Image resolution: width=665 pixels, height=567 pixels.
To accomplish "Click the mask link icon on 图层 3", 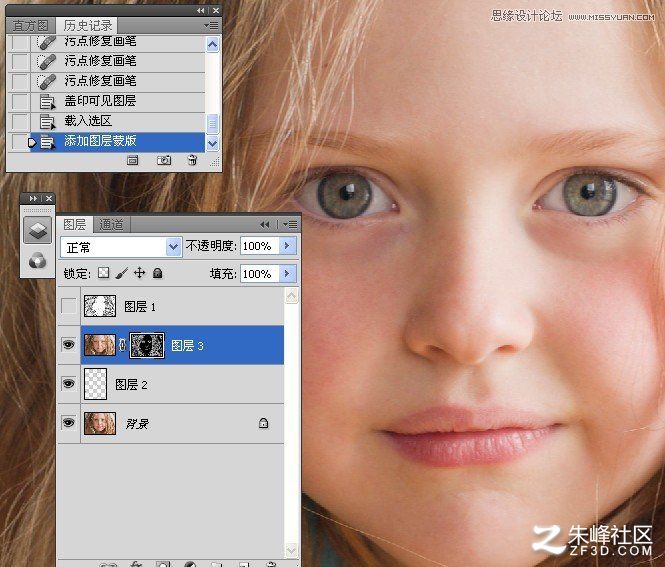I will tap(122, 345).
